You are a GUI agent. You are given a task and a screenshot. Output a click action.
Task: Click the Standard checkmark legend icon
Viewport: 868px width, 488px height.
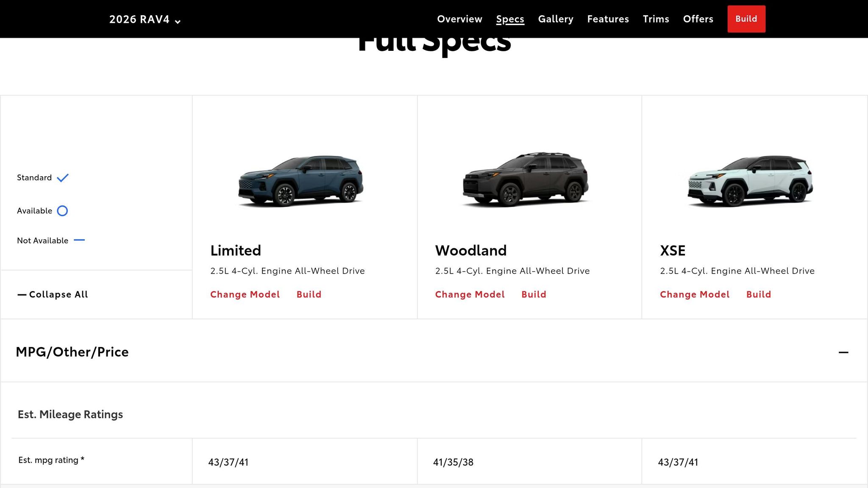pos(63,178)
